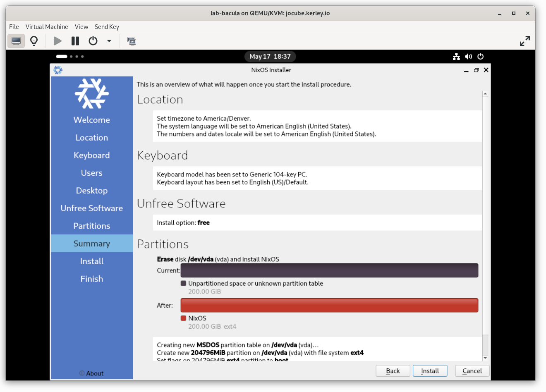Select Unfree Software step in sidebar

(x=92, y=208)
